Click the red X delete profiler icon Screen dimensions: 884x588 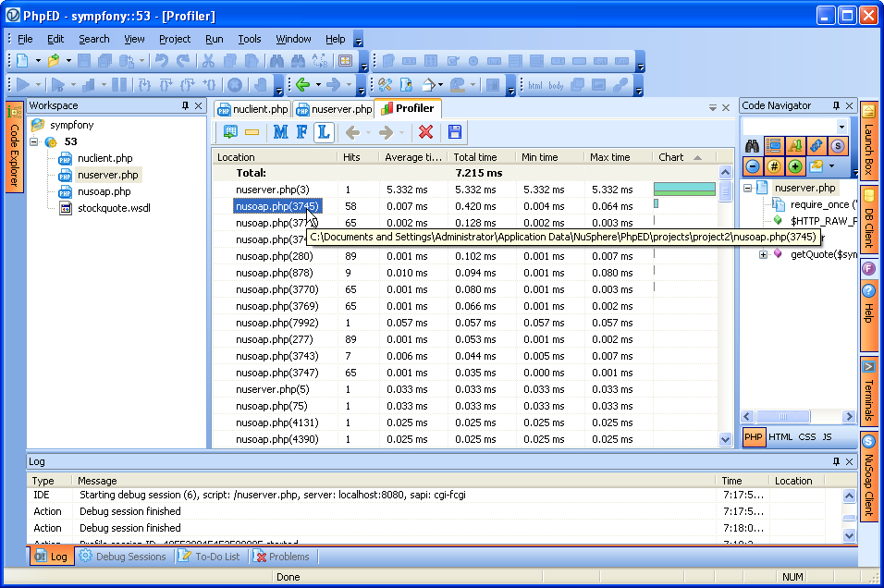[x=425, y=132]
